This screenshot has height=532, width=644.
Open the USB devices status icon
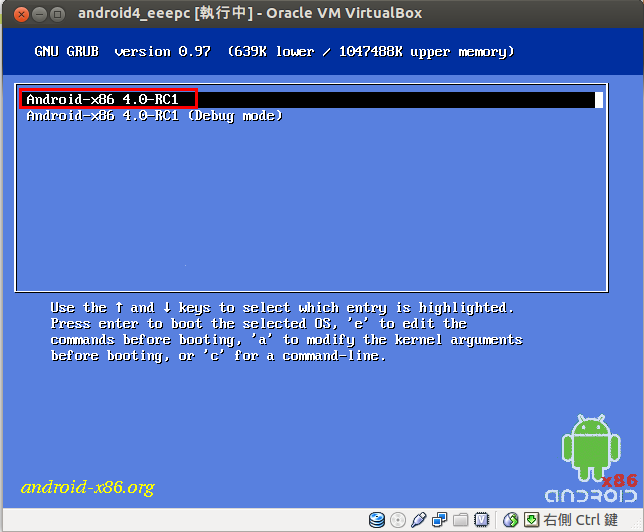tap(419, 520)
